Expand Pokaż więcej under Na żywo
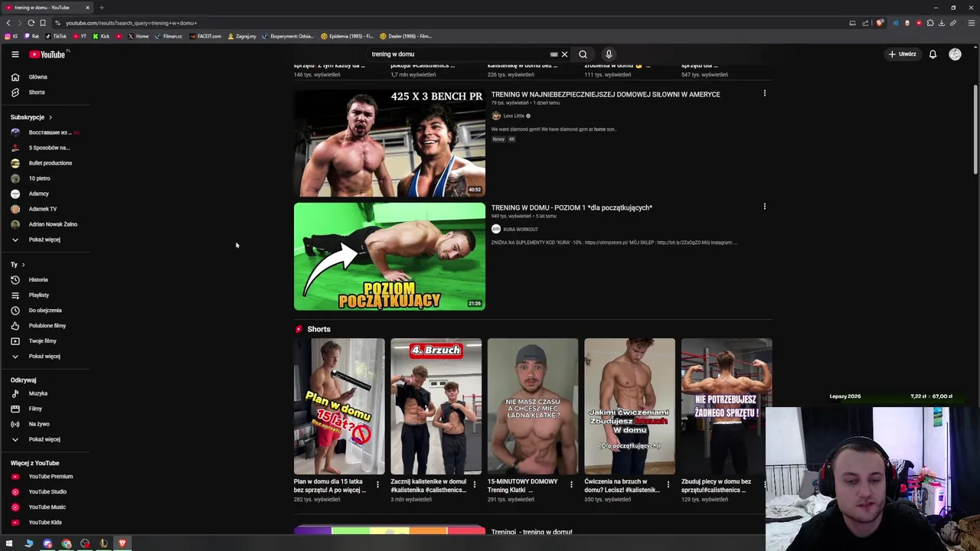 [44, 439]
